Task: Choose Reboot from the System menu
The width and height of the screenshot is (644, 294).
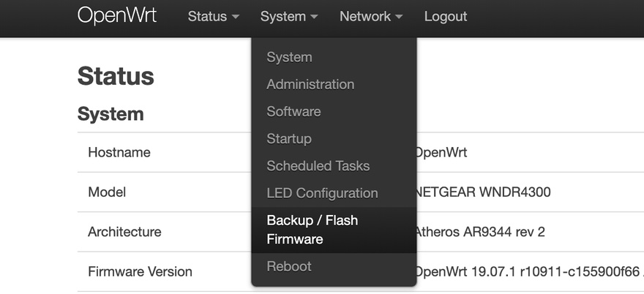Action: [x=289, y=266]
